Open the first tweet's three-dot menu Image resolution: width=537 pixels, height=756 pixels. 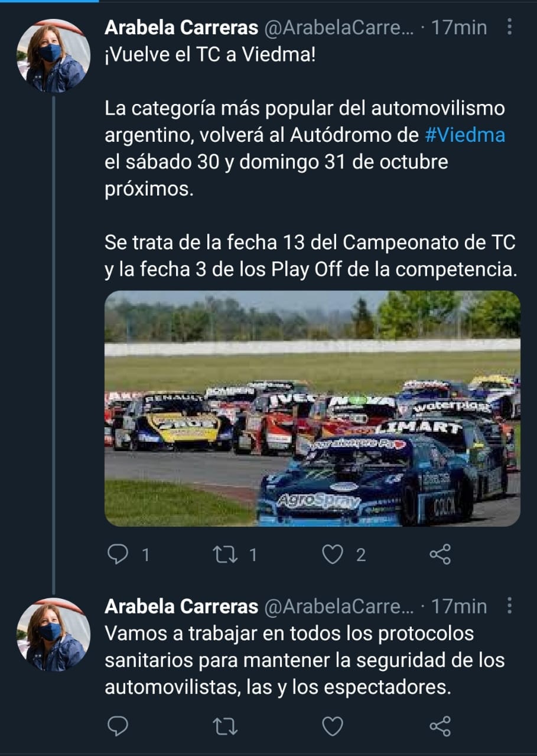click(x=510, y=27)
